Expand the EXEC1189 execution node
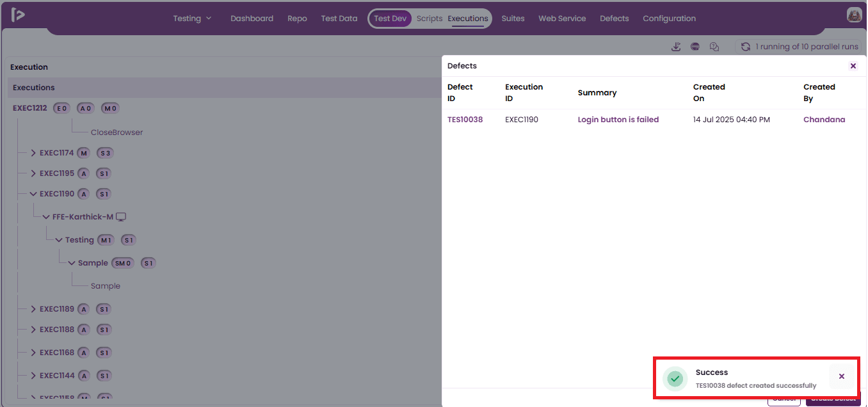Screen dimensions: 868x407 33,309
